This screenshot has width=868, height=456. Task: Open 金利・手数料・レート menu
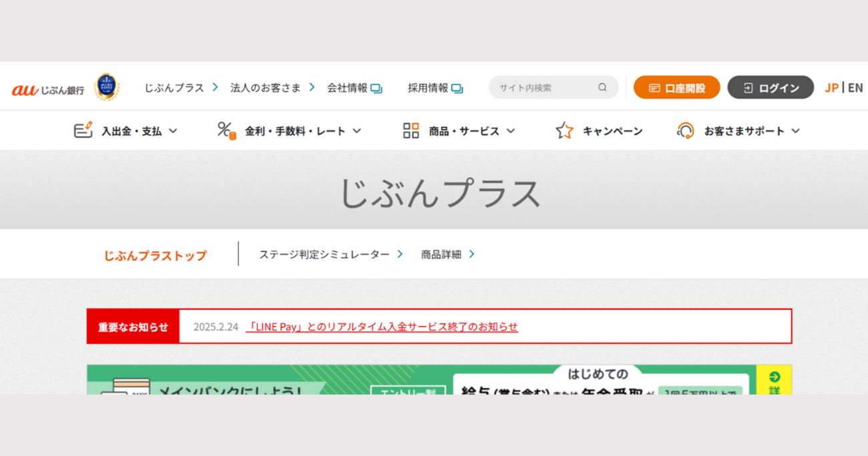tap(295, 131)
